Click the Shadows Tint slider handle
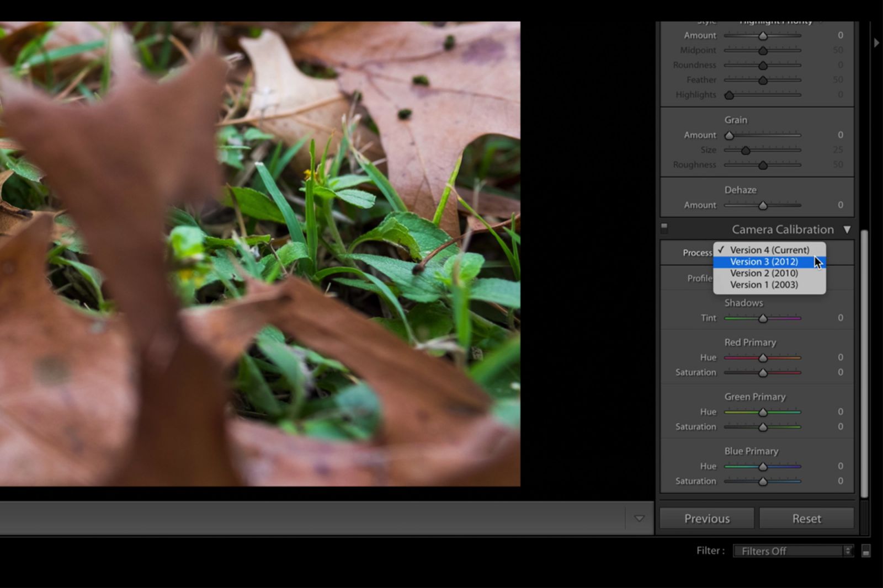This screenshot has height=588, width=883. coord(763,318)
